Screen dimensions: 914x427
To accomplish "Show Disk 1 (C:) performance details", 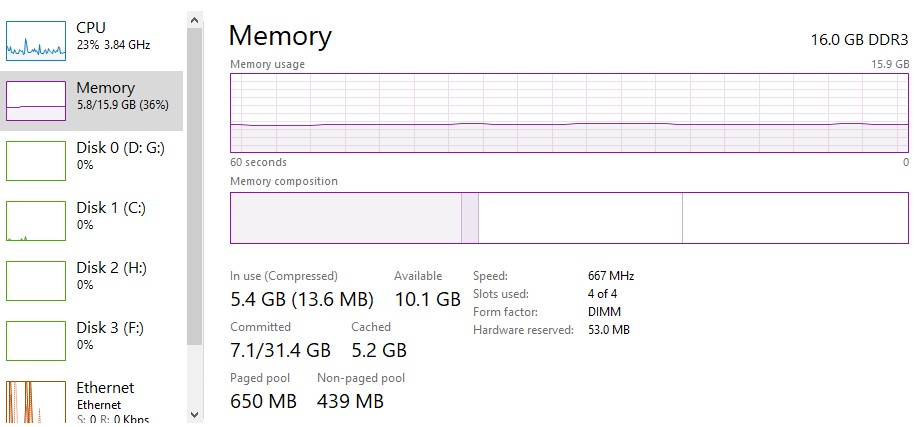I will 110,208.
